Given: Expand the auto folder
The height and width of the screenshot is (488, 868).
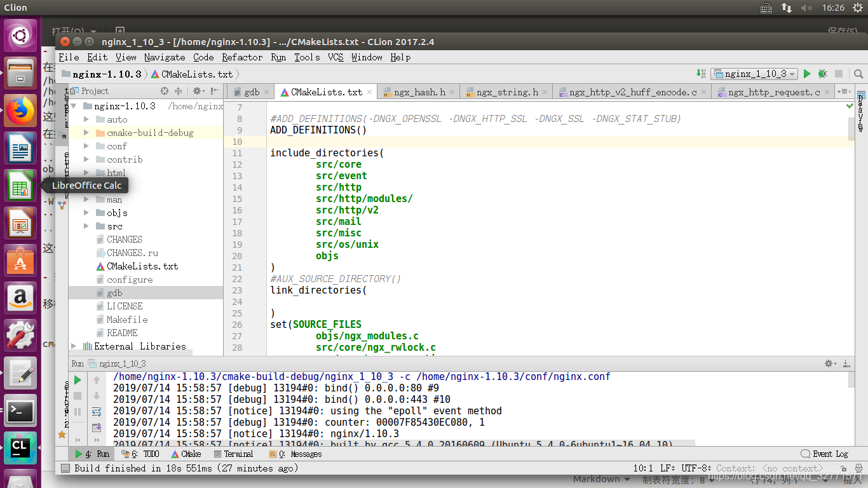Looking at the screenshot, I should 86,119.
